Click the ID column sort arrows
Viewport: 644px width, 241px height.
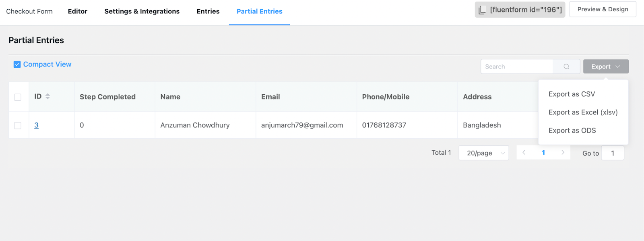(x=47, y=96)
